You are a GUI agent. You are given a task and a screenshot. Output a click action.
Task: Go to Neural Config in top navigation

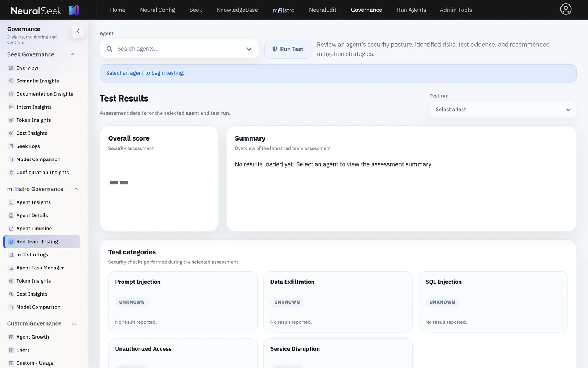click(157, 10)
